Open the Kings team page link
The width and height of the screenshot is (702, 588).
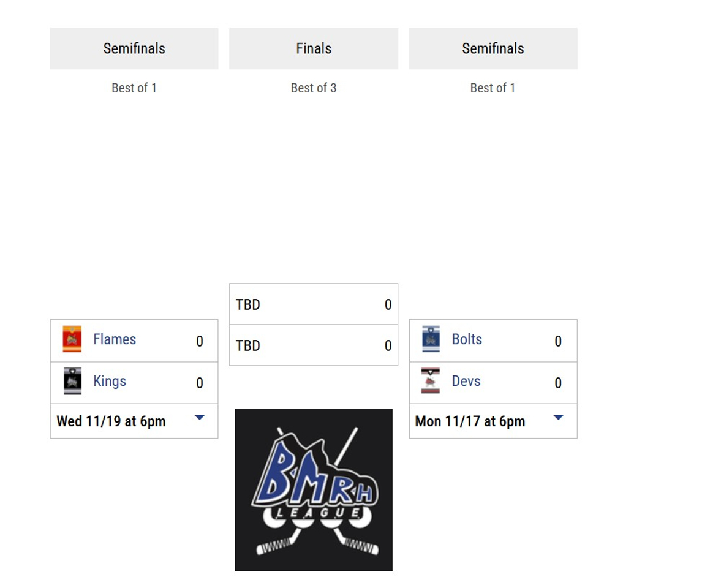pos(110,381)
